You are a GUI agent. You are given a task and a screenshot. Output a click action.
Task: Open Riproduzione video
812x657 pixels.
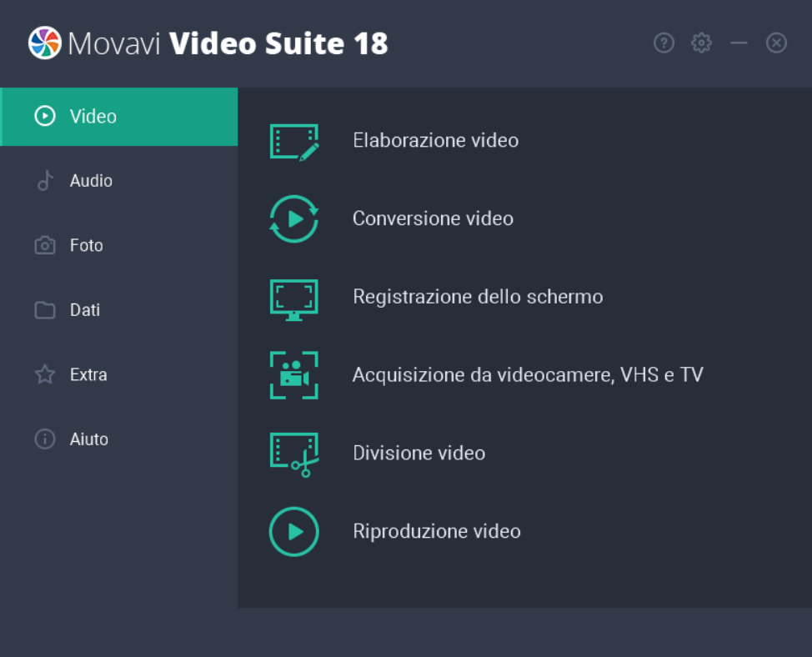click(x=437, y=531)
